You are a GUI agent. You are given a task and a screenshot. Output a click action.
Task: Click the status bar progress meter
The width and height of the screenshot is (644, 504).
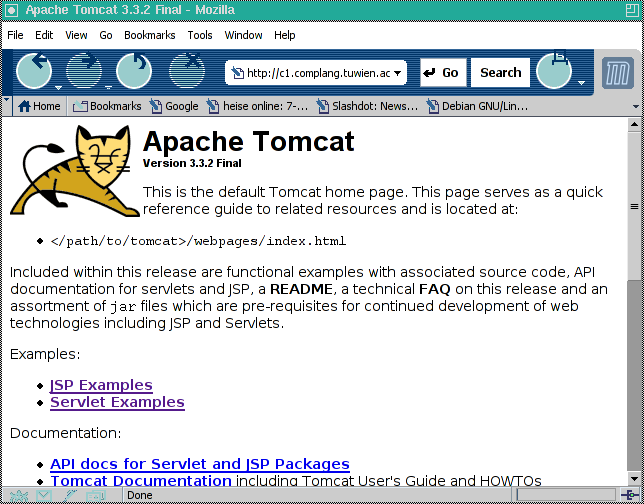(x=566, y=495)
